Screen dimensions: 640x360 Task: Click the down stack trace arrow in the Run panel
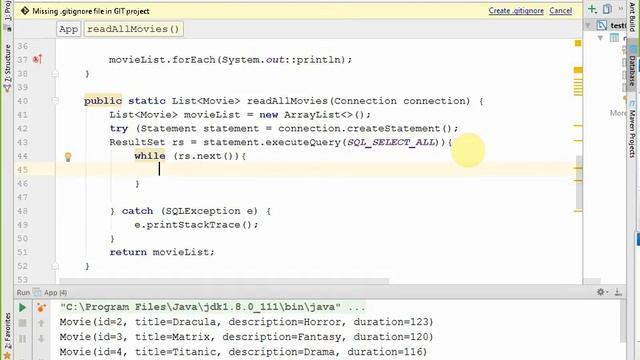[41, 339]
